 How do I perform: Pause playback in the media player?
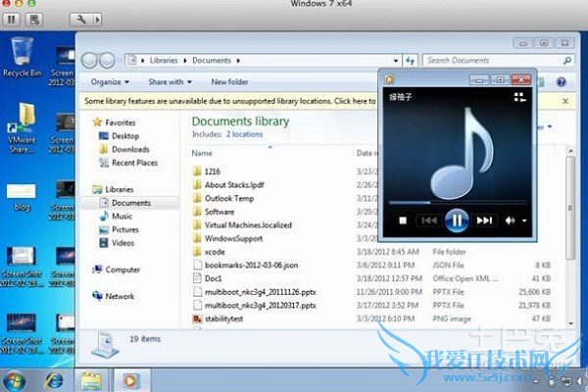click(457, 220)
